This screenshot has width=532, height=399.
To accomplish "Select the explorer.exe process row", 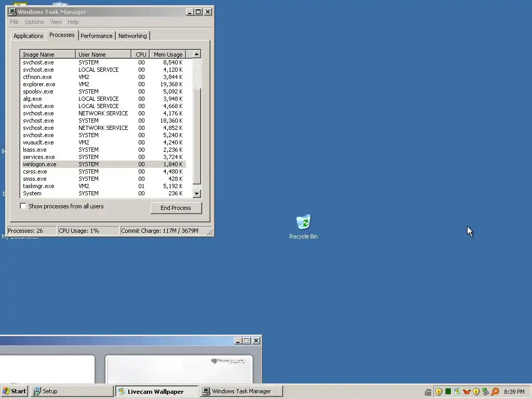I will pos(103,84).
